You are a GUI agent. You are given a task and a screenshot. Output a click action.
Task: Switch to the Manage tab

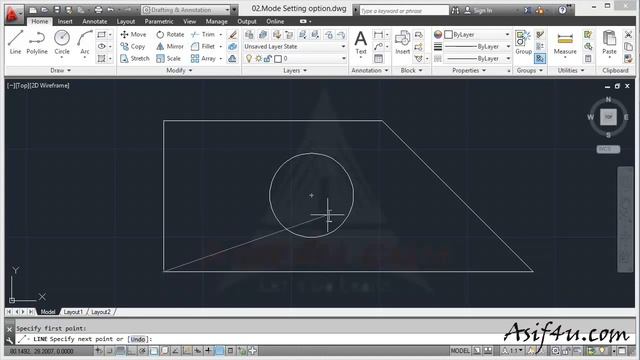[x=216, y=21]
